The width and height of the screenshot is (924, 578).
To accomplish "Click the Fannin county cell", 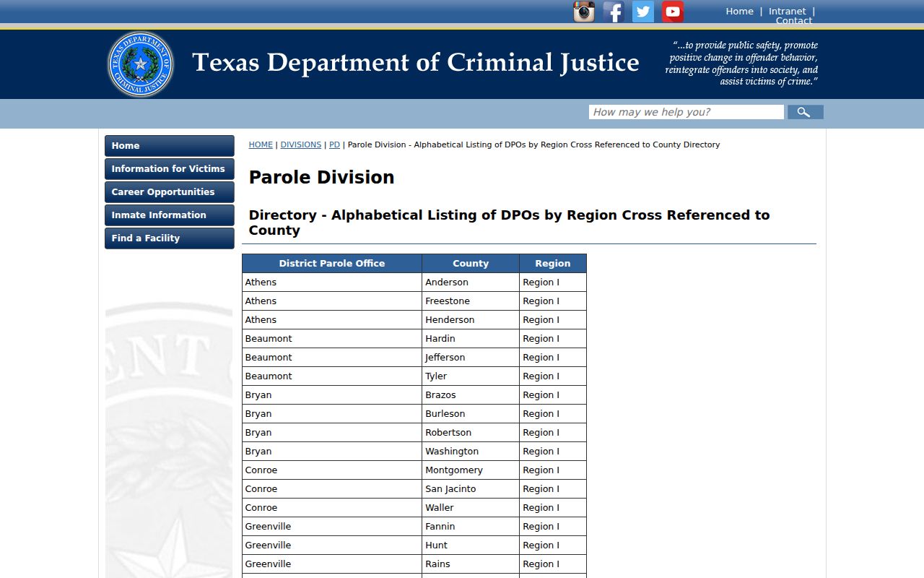I will point(471,527).
